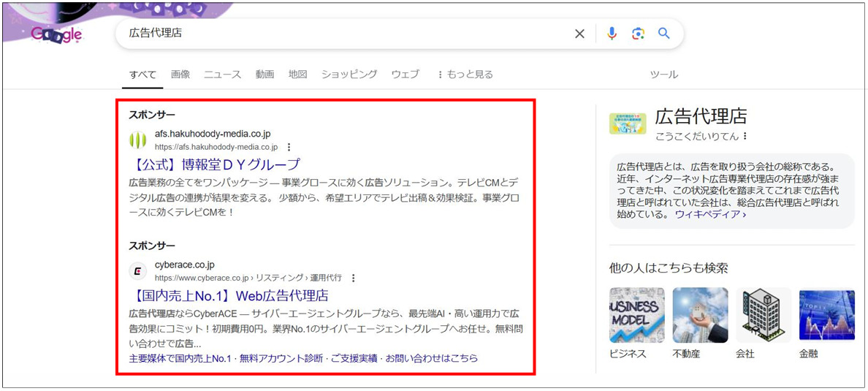Open Google Lens image search

click(x=639, y=34)
